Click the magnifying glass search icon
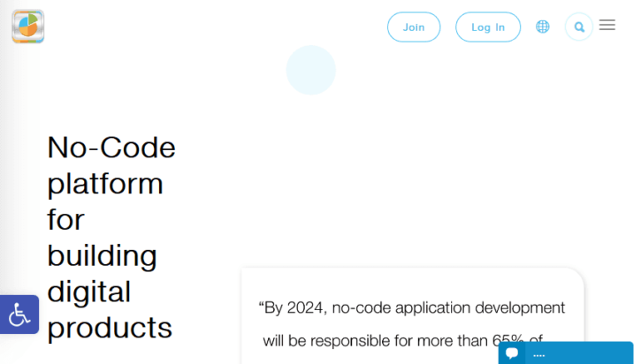 tap(579, 27)
